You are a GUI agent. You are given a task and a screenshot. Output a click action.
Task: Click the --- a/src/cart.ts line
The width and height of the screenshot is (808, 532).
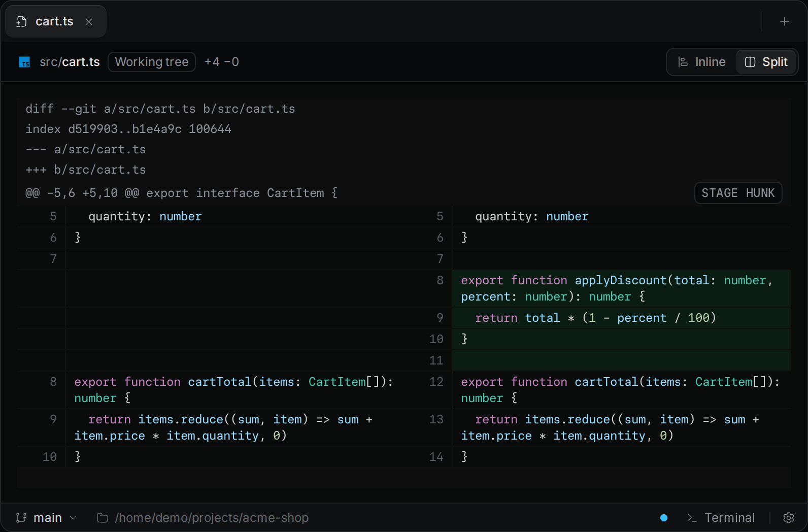(x=86, y=149)
